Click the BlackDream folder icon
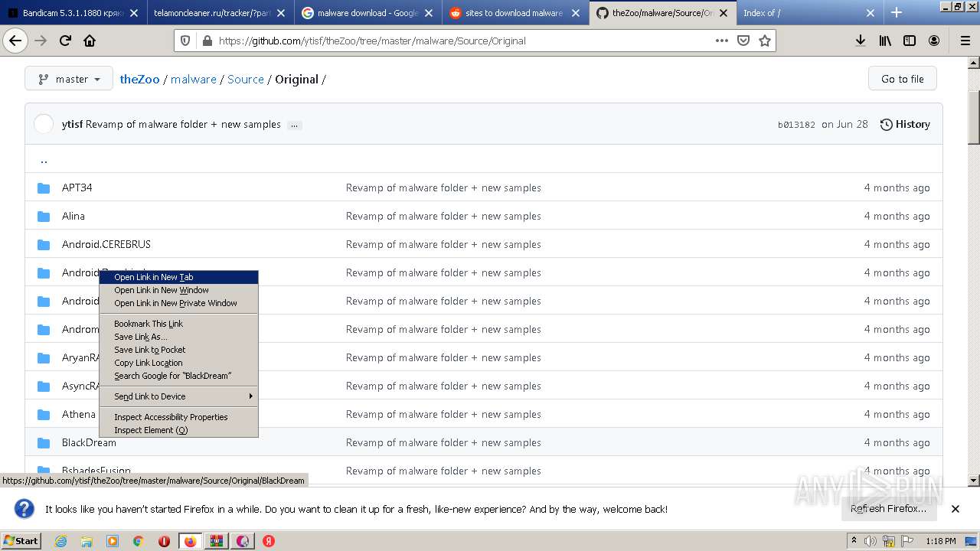The height and width of the screenshot is (551, 980). coord(44,442)
